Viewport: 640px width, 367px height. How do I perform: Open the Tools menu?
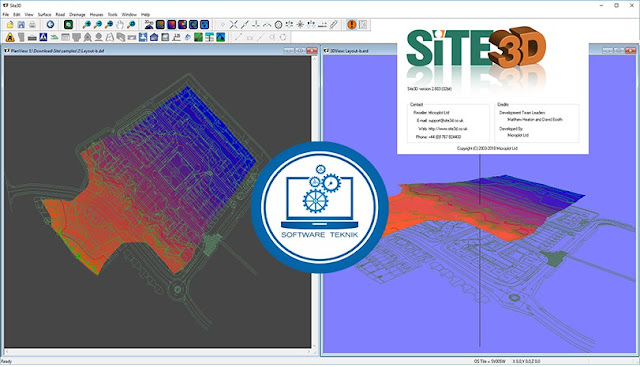click(x=112, y=14)
